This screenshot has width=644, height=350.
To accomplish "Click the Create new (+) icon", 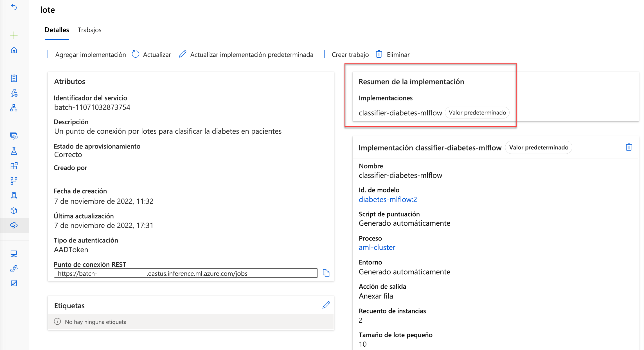I will pyautogui.click(x=13, y=35).
